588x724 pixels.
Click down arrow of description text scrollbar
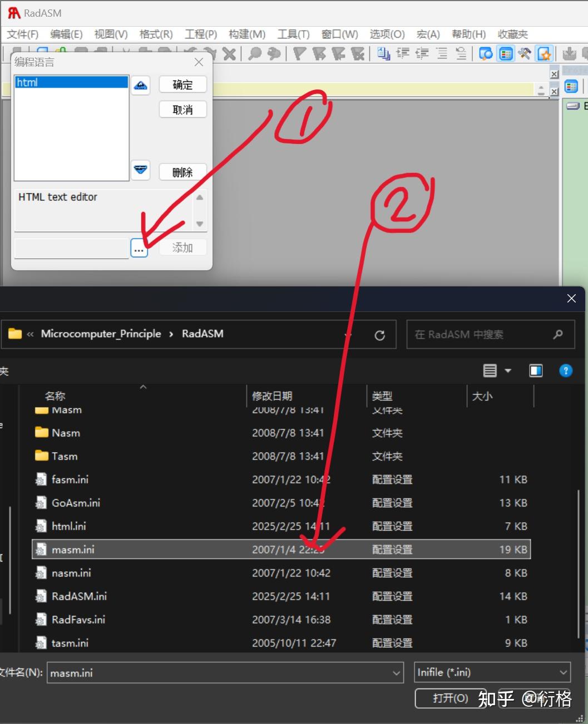click(200, 224)
